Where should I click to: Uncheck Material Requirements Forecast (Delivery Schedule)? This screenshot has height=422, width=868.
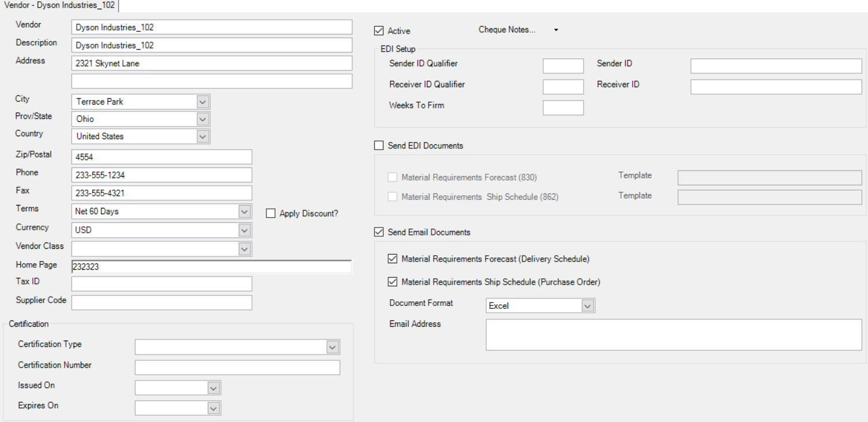[393, 259]
